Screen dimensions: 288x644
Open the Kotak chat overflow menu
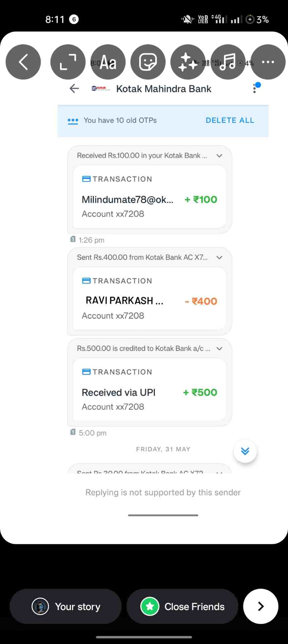click(254, 89)
